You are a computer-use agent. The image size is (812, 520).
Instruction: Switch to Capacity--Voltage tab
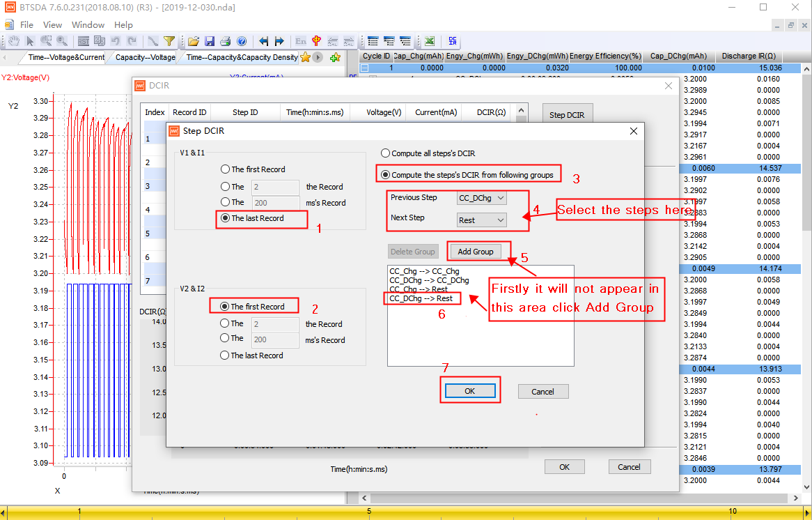coord(145,57)
